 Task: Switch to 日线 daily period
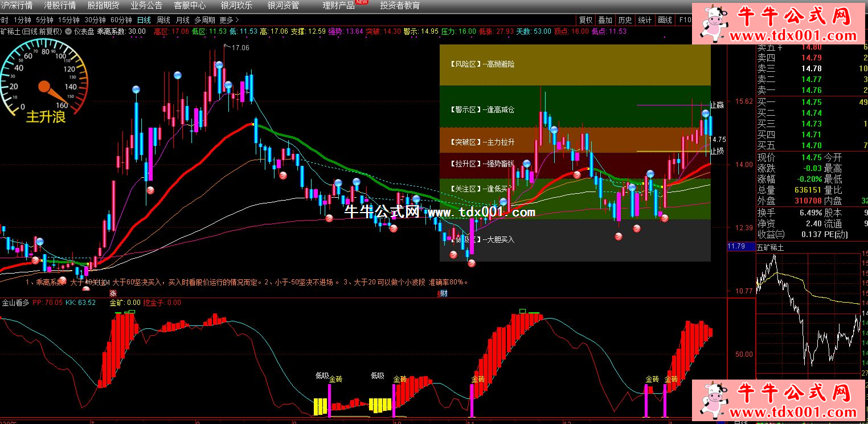[144, 19]
